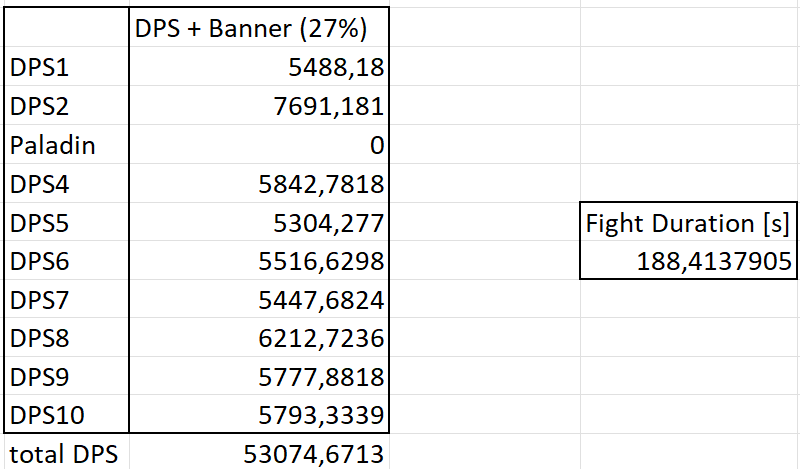
Task: Click the cell with value 6212,7236
Action: pyautogui.click(x=258, y=338)
